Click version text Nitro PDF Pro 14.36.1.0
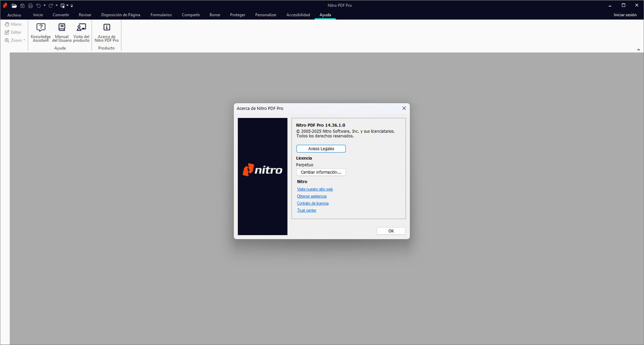The height and width of the screenshot is (345, 644). coord(320,125)
